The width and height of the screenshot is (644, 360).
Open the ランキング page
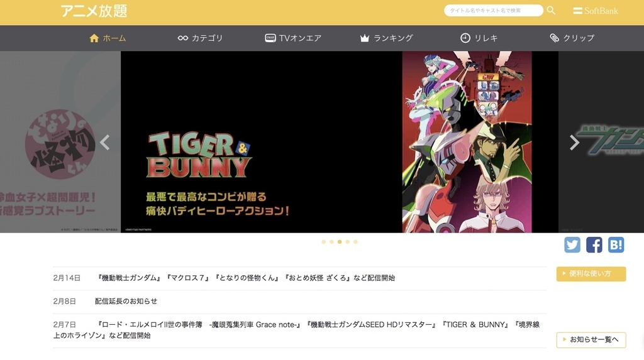pyautogui.click(x=387, y=38)
